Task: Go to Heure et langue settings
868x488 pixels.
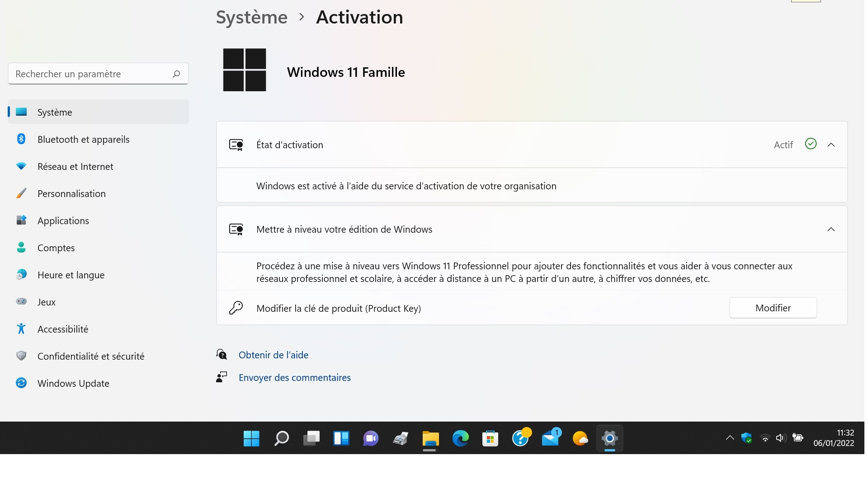Action: click(x=71, y=275)
